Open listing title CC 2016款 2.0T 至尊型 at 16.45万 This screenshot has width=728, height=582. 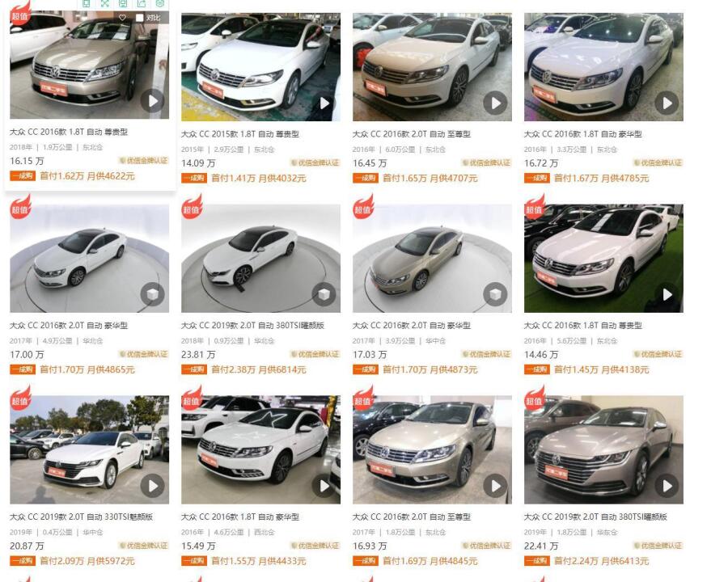tap(412, 134)
